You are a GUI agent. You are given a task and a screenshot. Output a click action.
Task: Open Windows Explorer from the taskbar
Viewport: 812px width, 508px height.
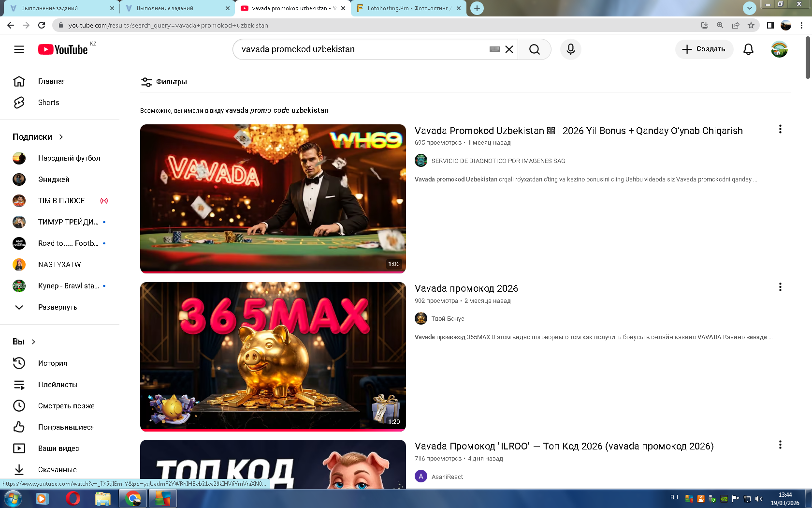(102, 498)
